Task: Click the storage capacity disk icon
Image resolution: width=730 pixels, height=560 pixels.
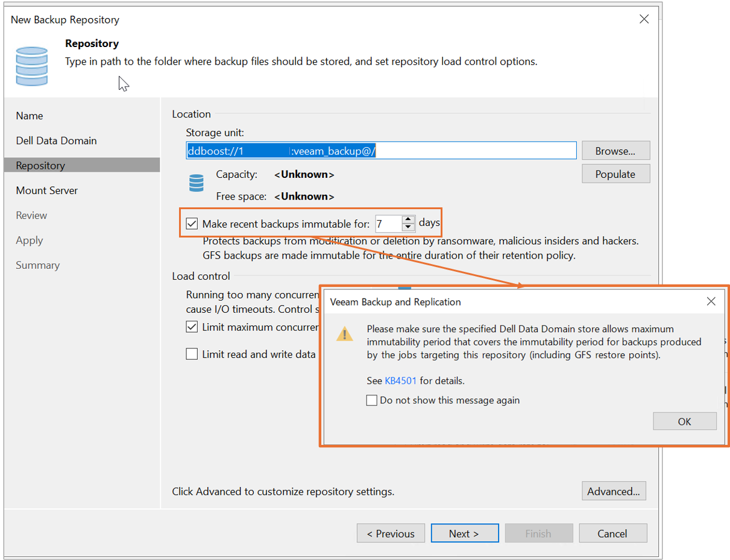Action: tap(197, 183)
